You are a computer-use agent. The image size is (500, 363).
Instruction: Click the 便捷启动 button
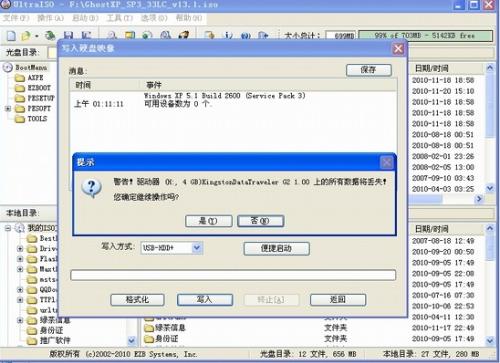tap(277, 248)
